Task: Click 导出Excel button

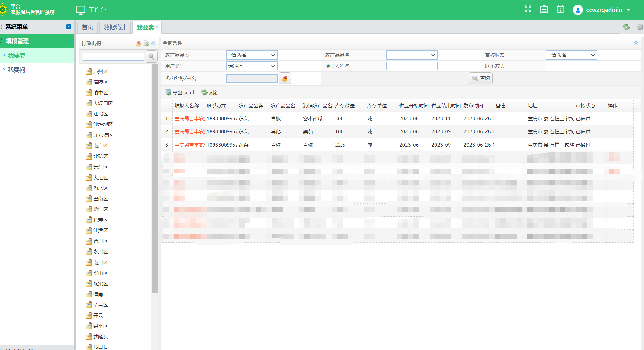Action: (x=179, y=92)
